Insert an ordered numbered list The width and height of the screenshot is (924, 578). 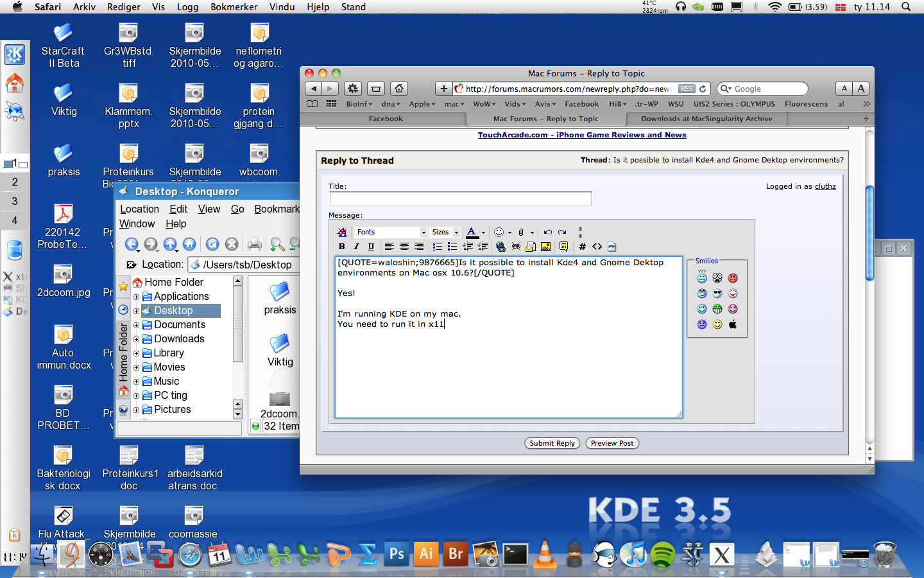coord(438,247)
